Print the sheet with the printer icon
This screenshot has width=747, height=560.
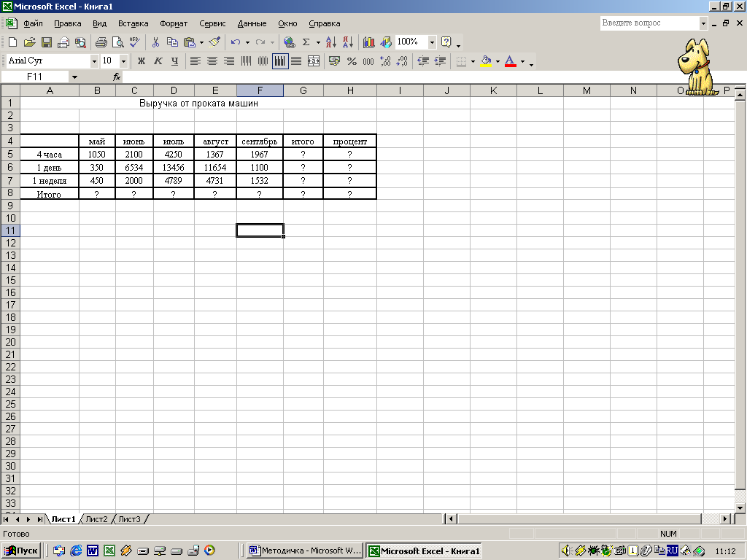pyautogui.click(x=101, y=42)
